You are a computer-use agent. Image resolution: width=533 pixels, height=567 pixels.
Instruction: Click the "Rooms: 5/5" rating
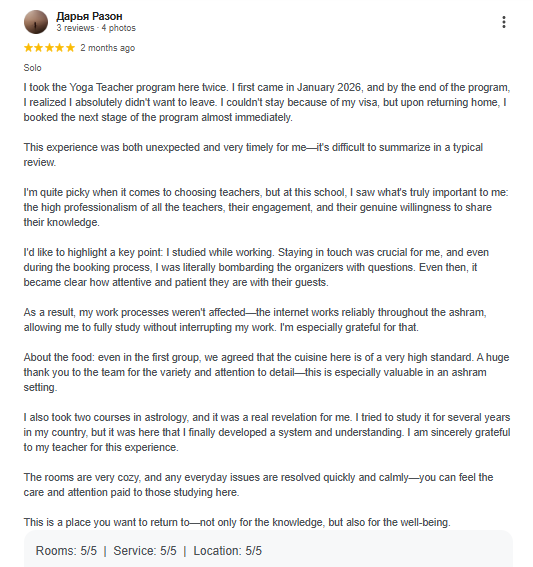(66, 551)
